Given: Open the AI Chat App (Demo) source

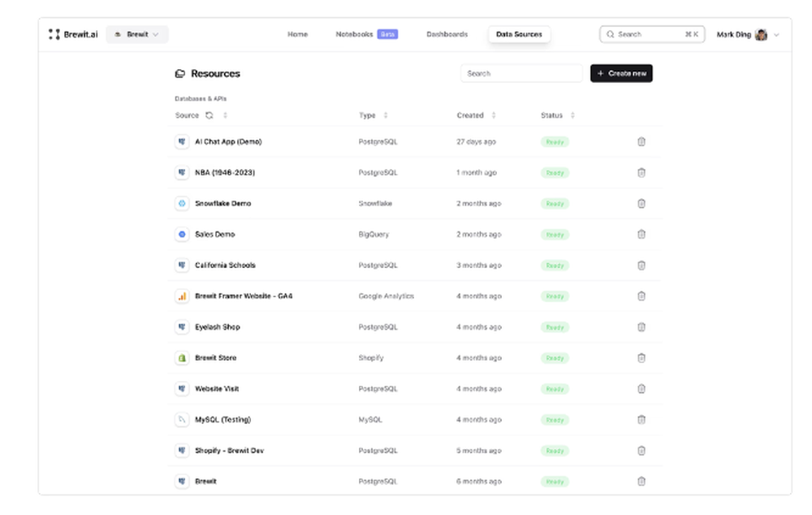Looking at the screenshot, I should click(228, 141).
